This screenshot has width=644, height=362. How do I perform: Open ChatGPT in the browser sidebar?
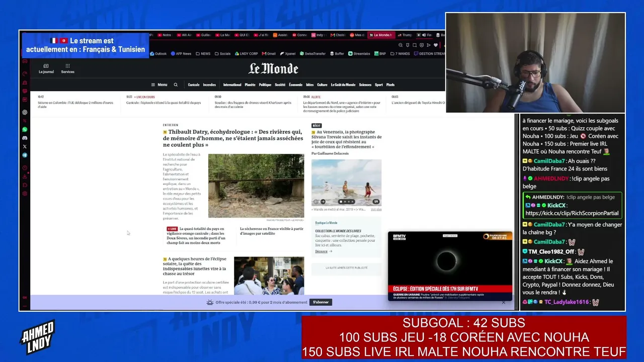click(25, 113)
